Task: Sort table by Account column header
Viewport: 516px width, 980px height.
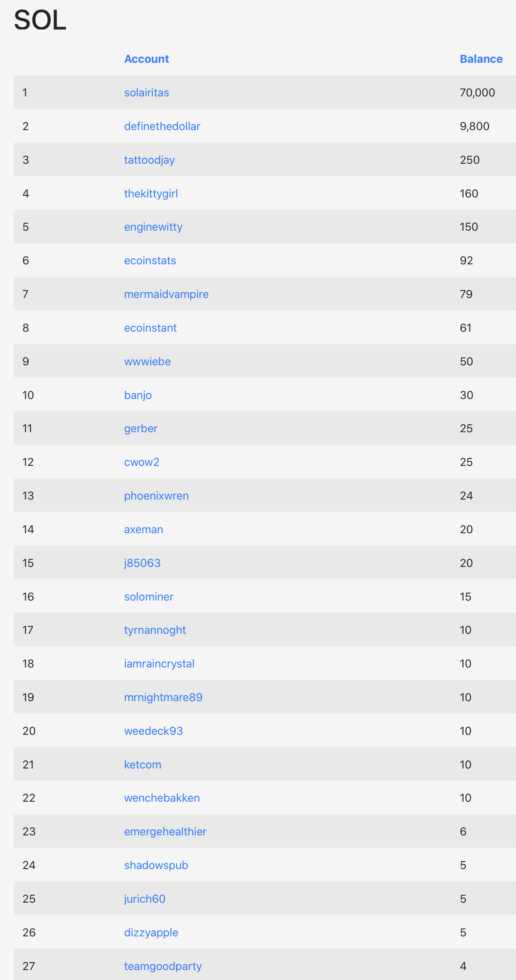Action: [146, 59]
